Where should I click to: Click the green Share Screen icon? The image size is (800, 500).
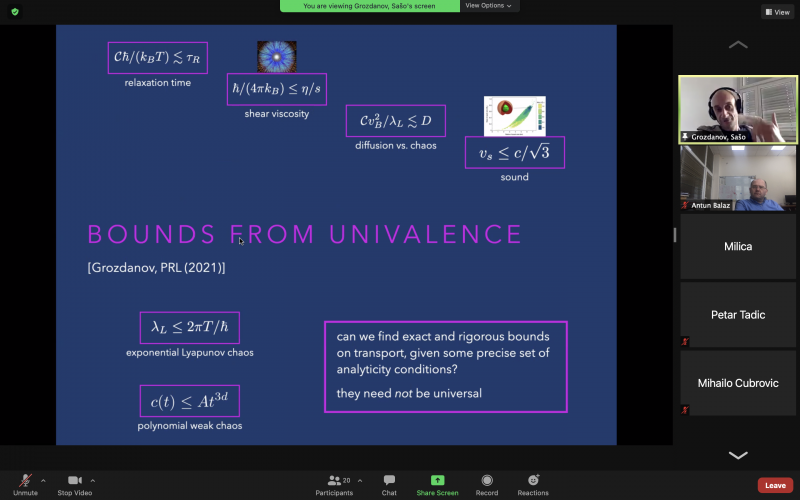pos(437,481)
